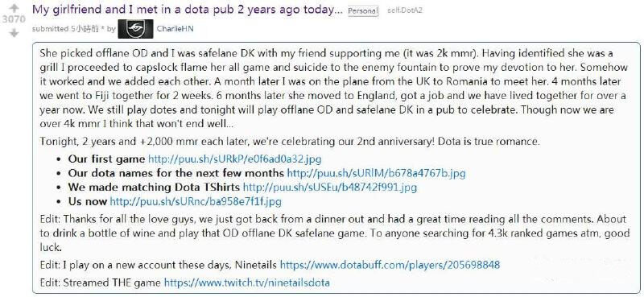
Task: Open CharlieHN's user profile
Action: click(175, 29)
